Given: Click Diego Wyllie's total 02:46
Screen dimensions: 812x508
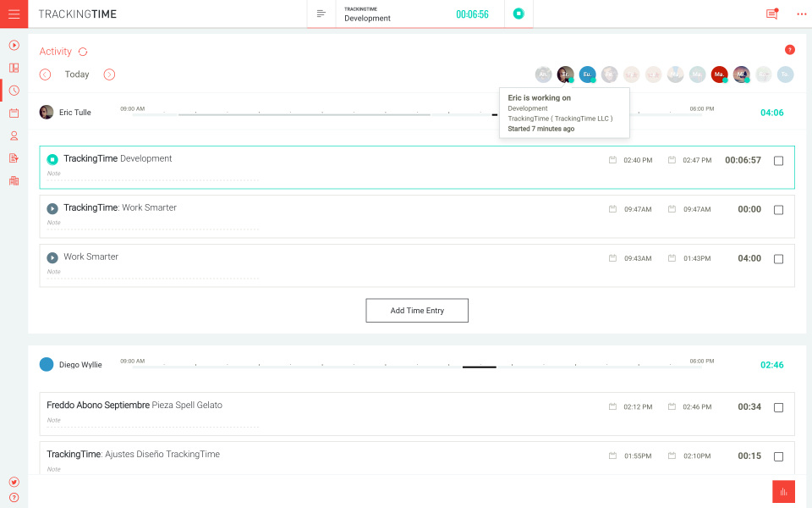Looking at the screenshot, I should click(x=771, y=365).
